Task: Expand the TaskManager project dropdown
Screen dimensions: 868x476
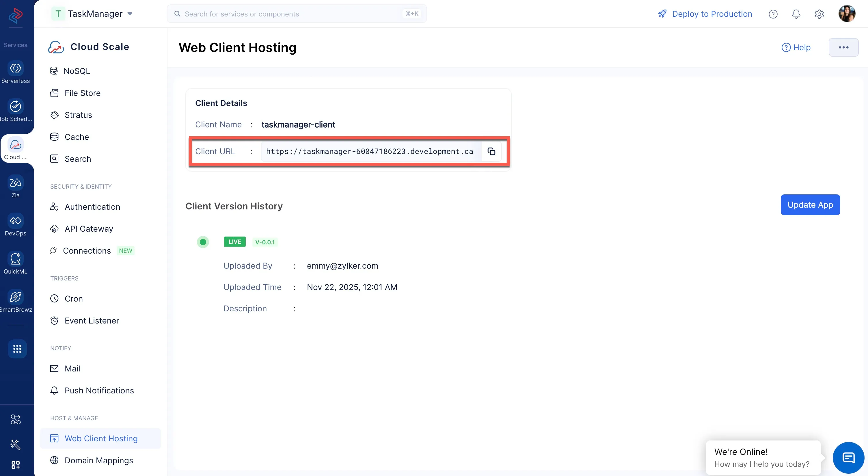Action: coord(130,14)
